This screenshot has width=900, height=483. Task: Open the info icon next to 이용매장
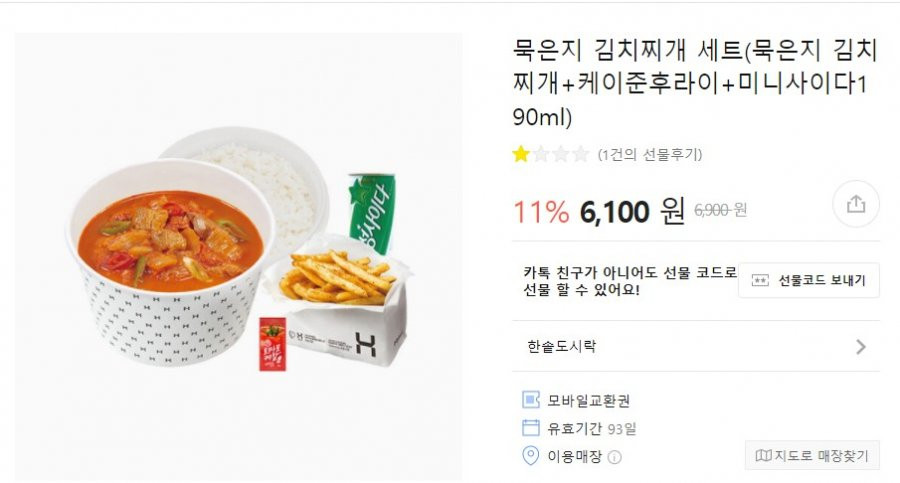(x=615, y=457)
